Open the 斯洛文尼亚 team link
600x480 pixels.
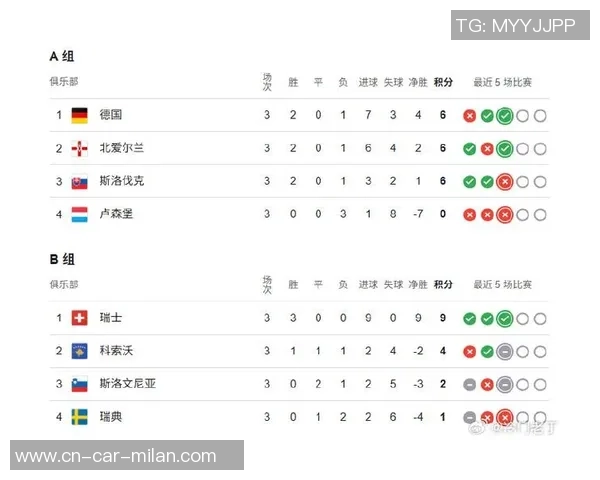click(127, 384)
